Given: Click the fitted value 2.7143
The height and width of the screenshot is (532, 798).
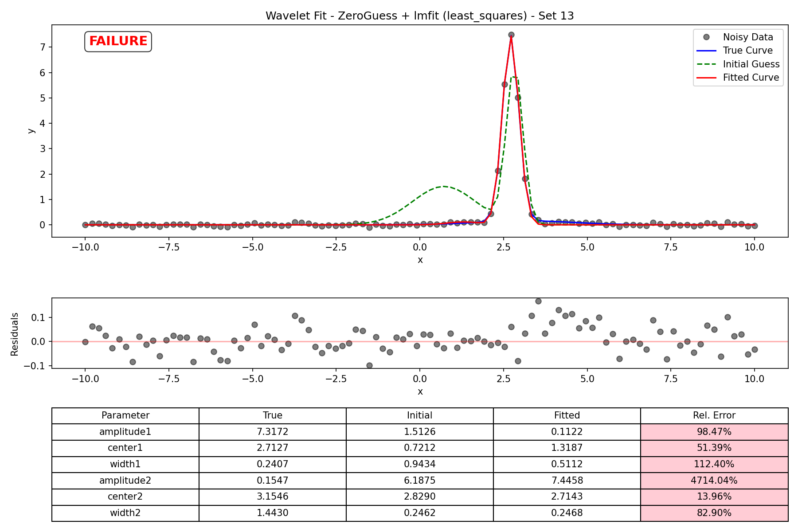Looking at the screenshot, I should (x=567, y=497).
